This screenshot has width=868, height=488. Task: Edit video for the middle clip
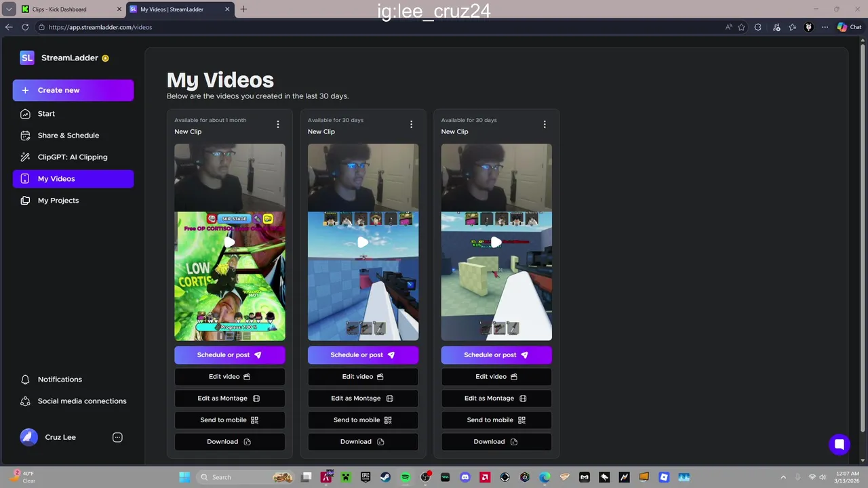pos(363,377)
